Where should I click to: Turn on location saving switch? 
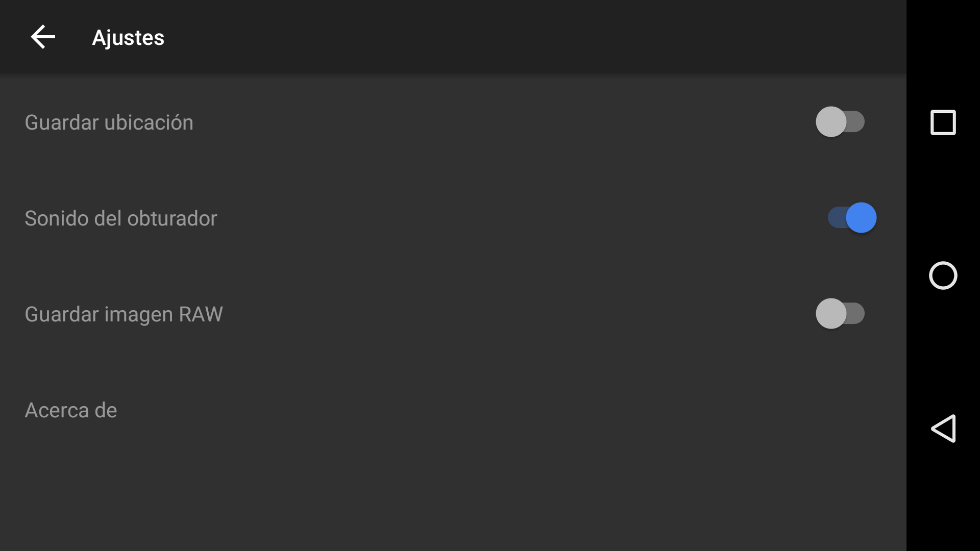click(840, 122)
